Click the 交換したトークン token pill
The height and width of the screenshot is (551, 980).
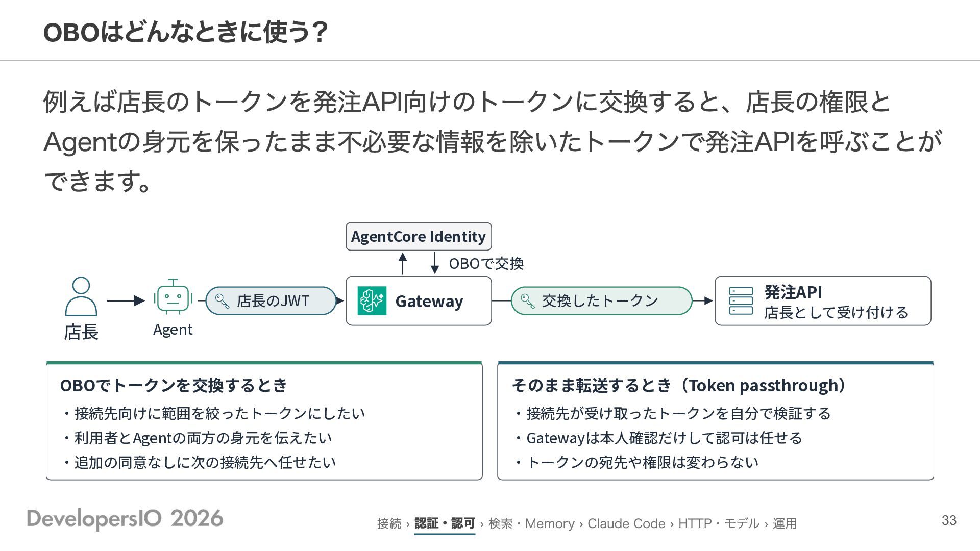point(601,301)
